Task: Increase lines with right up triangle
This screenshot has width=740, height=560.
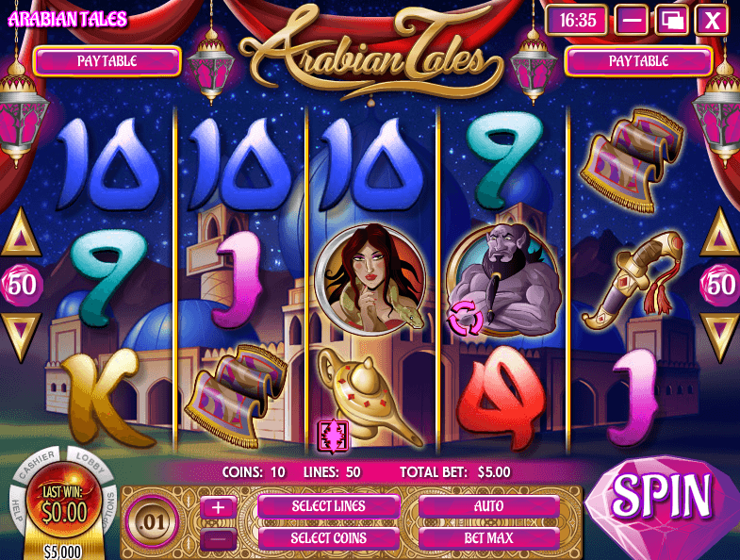Action: [719, 235]
